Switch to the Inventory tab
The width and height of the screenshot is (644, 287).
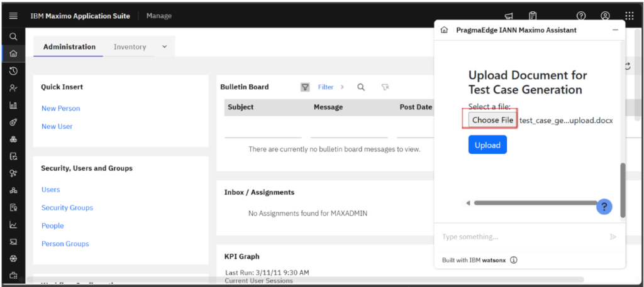130,46
